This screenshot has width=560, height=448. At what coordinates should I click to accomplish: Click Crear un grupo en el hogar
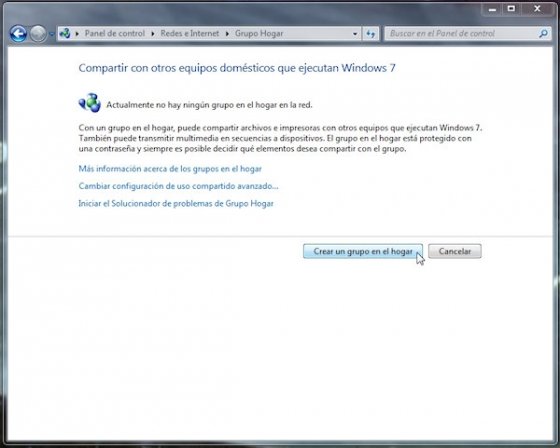363,251
